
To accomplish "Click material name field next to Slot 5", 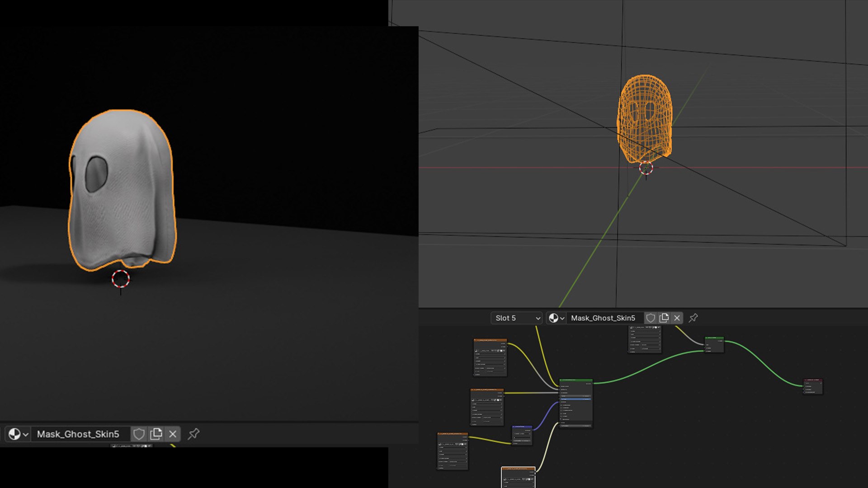I will (x=603, y=318).
